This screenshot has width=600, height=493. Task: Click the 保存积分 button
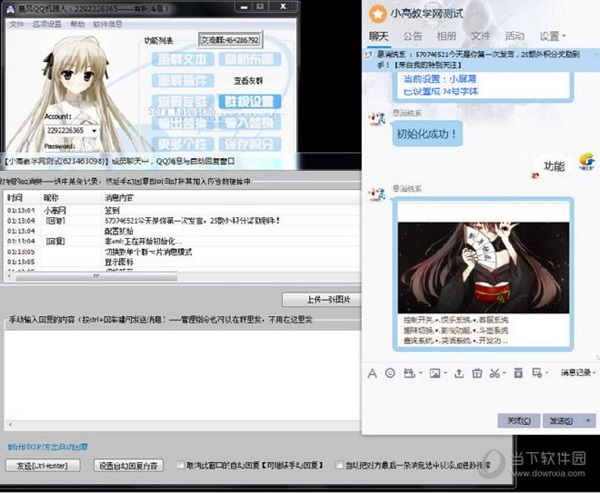point(250,144)
